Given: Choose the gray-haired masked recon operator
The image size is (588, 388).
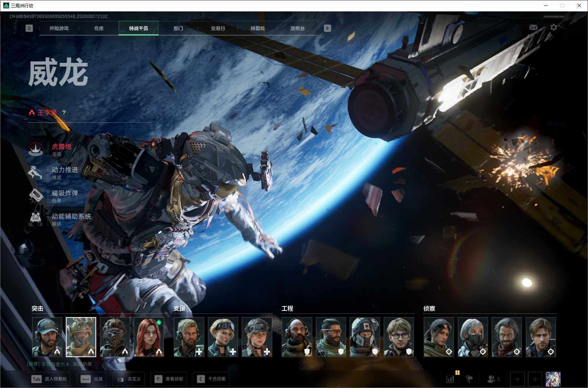Looking at the screenshot, I should [473, 337].
